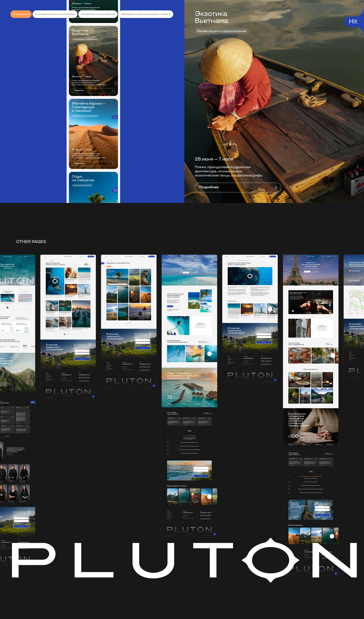Screen dimensions: 364x619
Task: Open the hamburger menu on the blog page mockup
Action: (x=42, y=256)
